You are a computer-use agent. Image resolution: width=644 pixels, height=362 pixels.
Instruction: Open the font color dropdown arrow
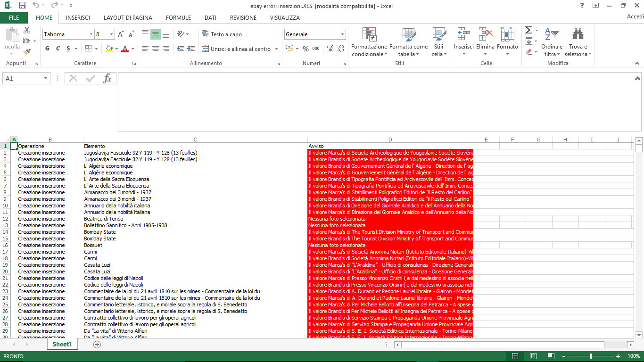pyautogui.click(x=132, y=49)
